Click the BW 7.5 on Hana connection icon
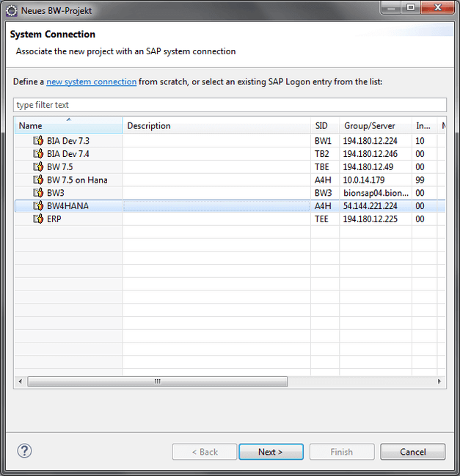The image size is (460, 476). pos(38,180)
